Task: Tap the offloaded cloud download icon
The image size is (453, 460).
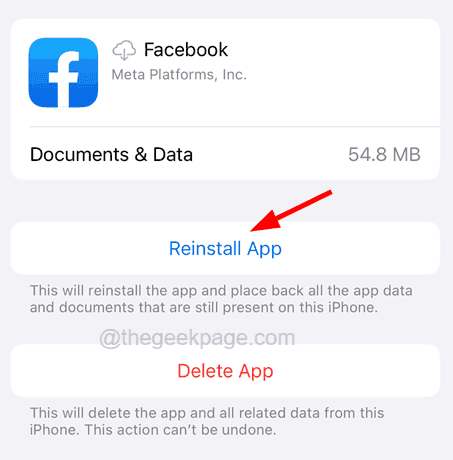Action: [124, 50]
